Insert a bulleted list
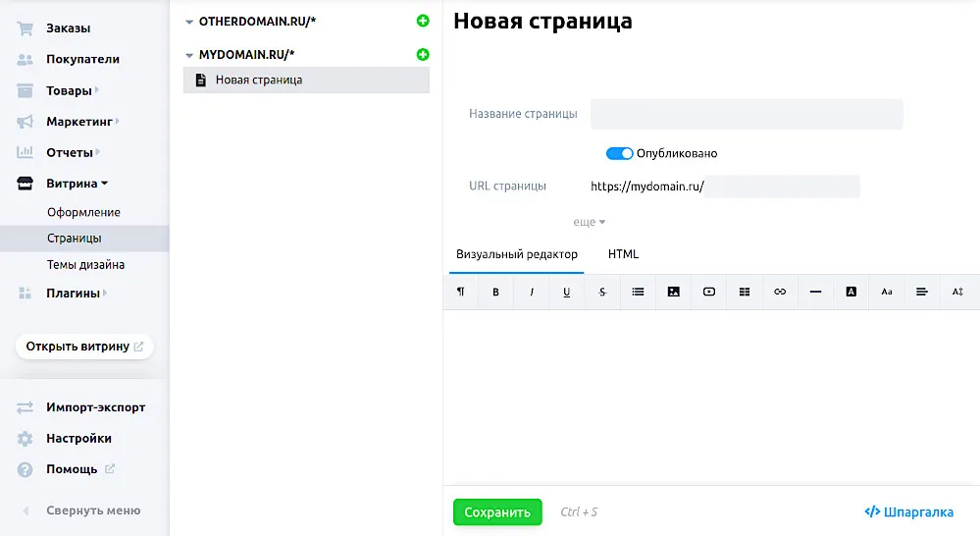 [638, 292]
